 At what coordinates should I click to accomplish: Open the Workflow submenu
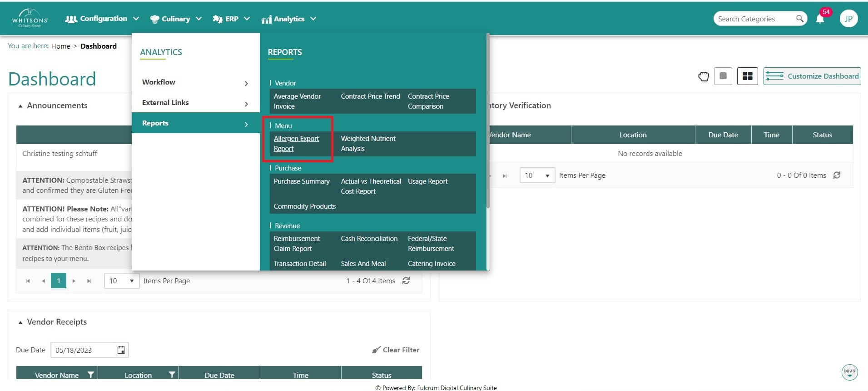(x=195, y=82)
